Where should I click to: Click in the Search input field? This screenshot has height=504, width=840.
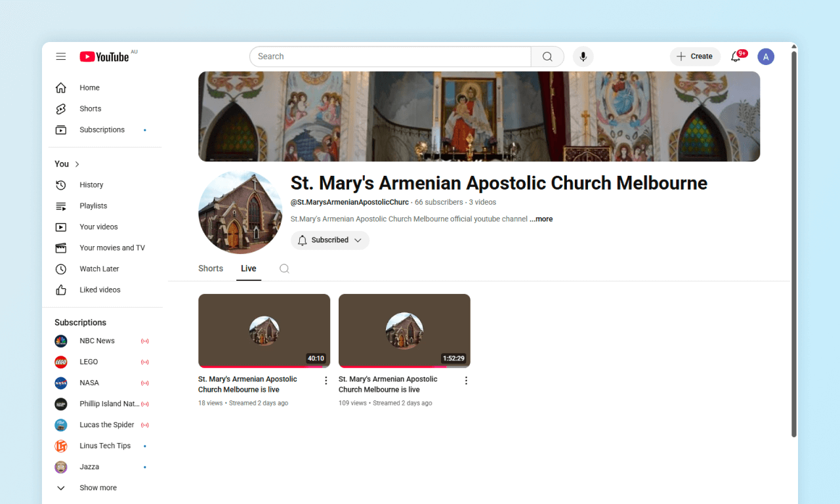[390, 56]
